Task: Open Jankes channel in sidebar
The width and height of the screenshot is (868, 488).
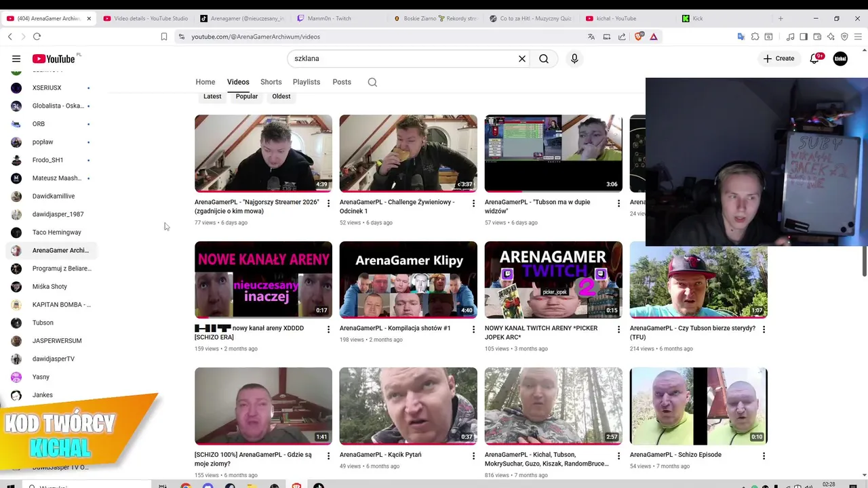Action: click(50, 395)
